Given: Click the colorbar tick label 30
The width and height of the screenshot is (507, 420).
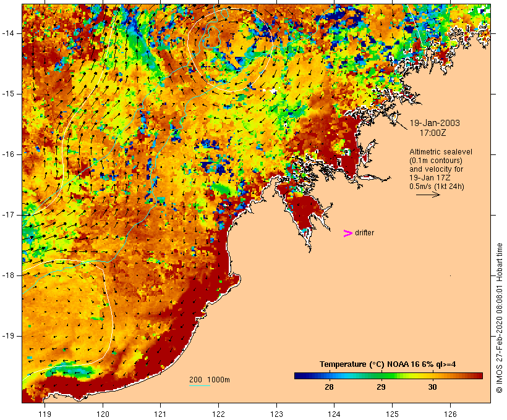Looking at the screenshot, I should [x=432, y=387].
